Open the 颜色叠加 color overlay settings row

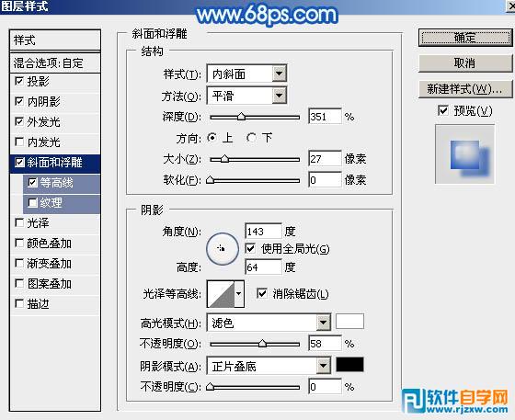pyautogui.click(x=55, y=244)
